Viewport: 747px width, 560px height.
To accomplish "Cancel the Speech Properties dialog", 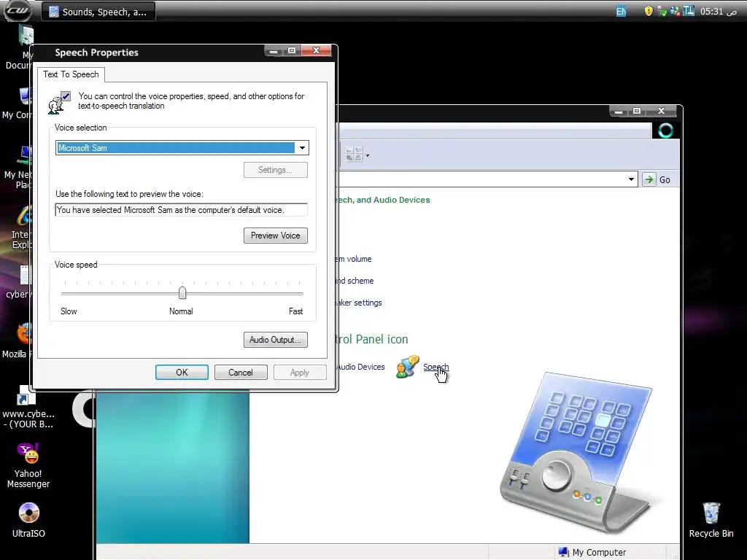I will tap(241, 373).
